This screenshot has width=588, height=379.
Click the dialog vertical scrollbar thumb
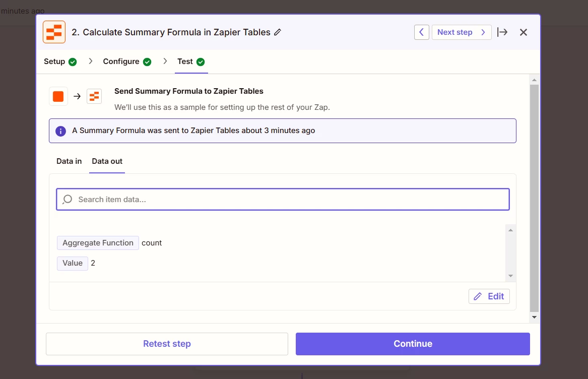(535, 198)
